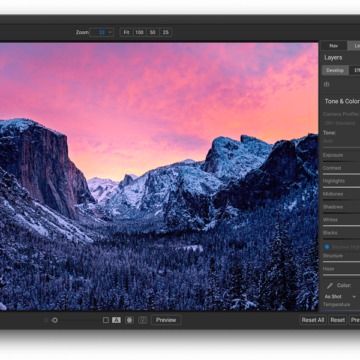
Task: Set zoom to Fit
Action: tap(126, 32)
